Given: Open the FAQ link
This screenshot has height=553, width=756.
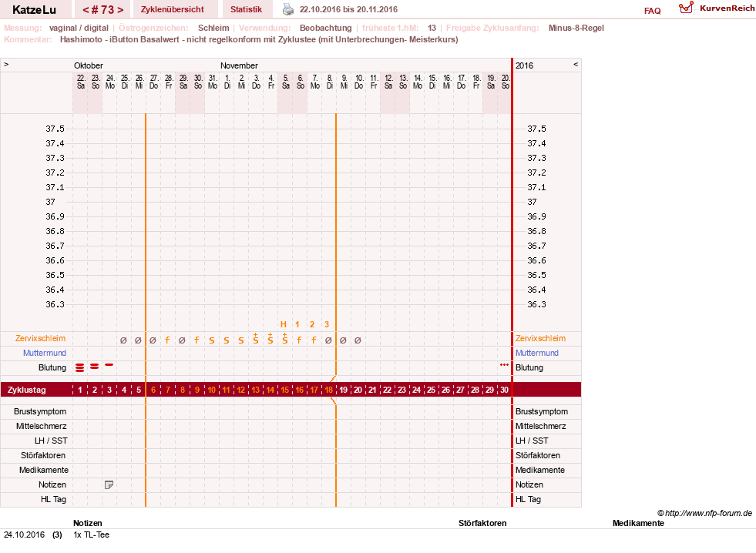Looking at the screenshot, I should pos(652,11).
